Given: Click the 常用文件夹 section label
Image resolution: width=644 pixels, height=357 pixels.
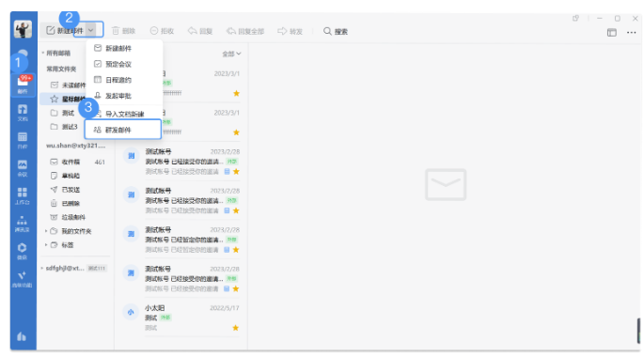Looking at the screenshot, I should point(61,69).
